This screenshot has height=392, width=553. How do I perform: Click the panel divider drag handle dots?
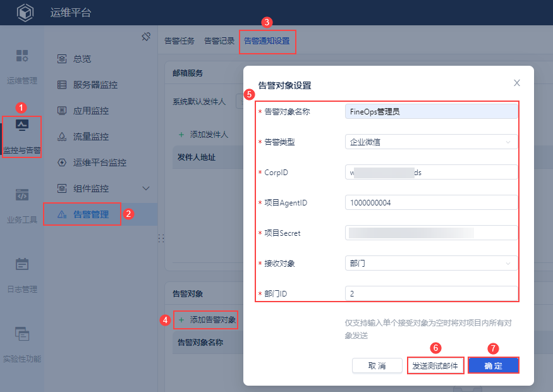pyautogui.click(x=161, y=238)
